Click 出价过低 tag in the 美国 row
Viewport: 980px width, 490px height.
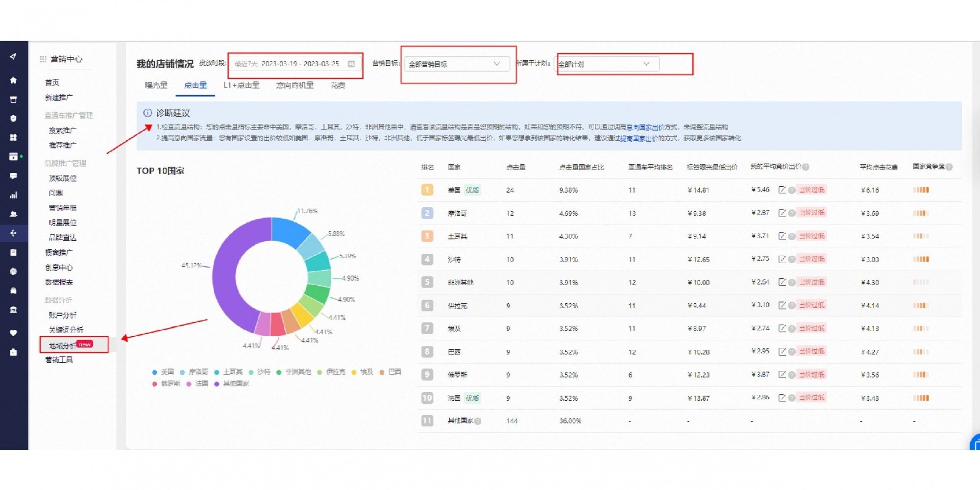click(x=812, y=190)
